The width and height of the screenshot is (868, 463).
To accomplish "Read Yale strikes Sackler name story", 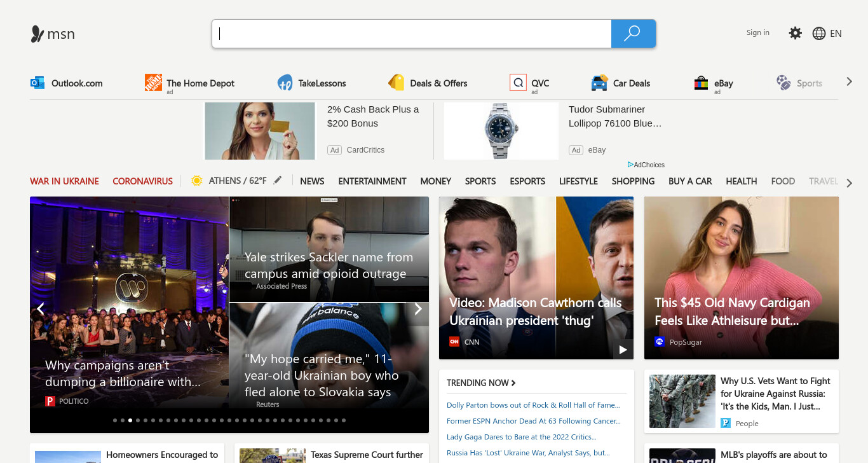I will coord(329,266).
